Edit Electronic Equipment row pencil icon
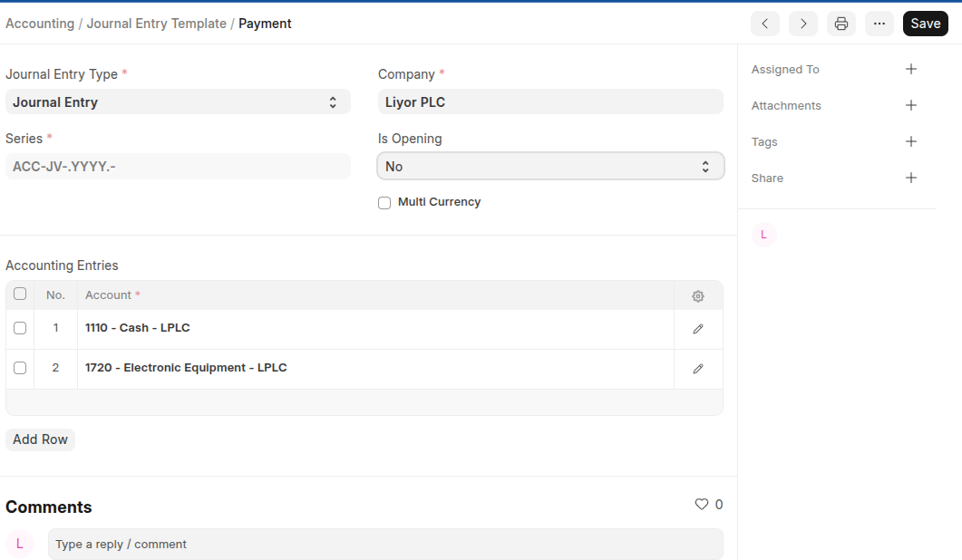This screenshot has height=560, width=962. coord(697,369)
